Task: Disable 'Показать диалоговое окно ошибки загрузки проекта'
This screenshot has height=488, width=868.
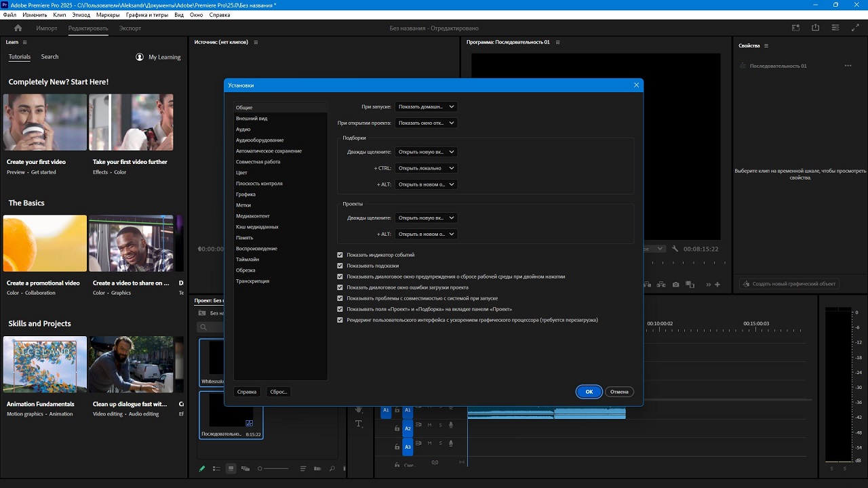Action: (x=340, y=287)
